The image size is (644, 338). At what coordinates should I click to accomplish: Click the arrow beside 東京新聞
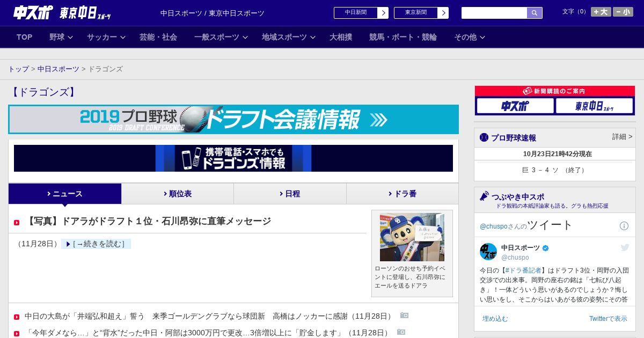(x=443, y=13)
